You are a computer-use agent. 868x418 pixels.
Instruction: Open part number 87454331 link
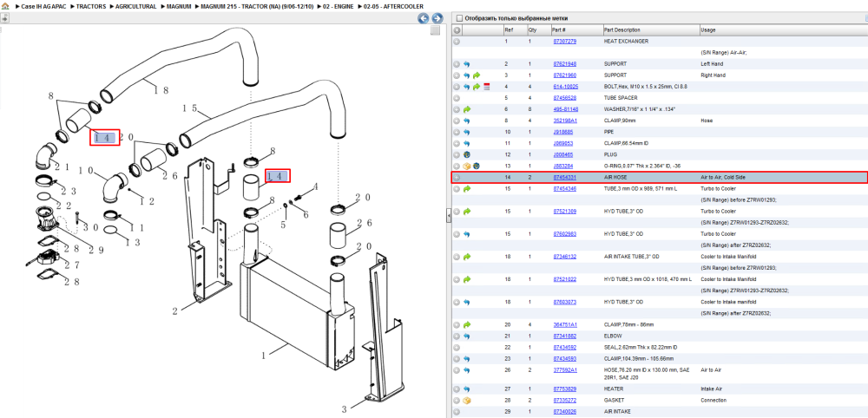[x=565, y=178]
